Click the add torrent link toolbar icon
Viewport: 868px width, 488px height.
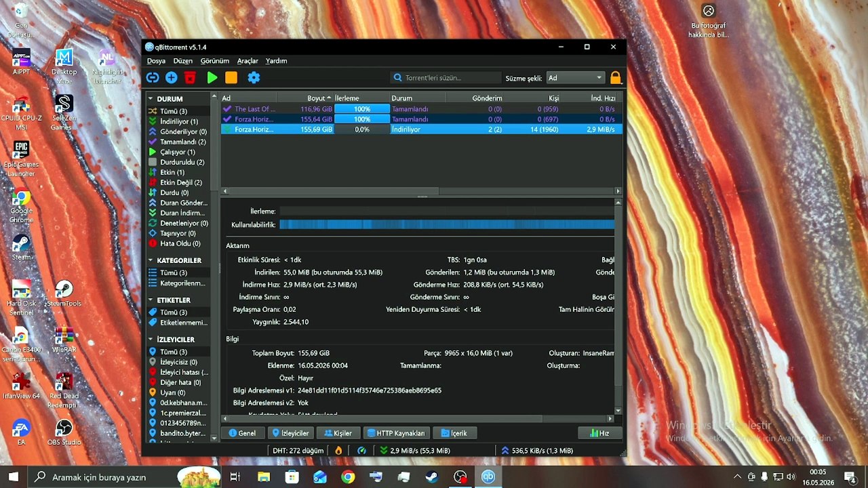pyautogui.click(x=153, y=78)
